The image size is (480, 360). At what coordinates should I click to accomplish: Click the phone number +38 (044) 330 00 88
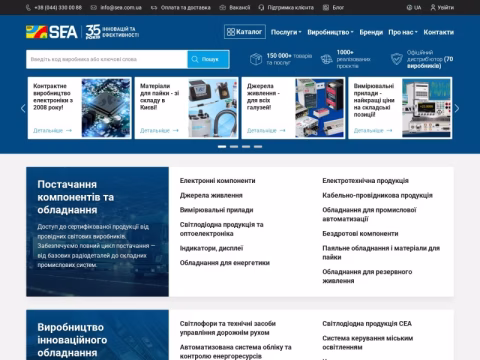pos(58,7)
